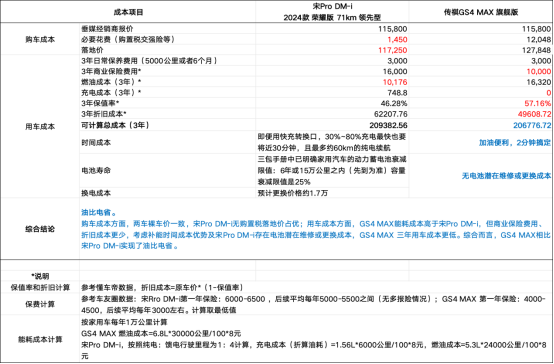Click the 127,848 落地价 value
Screen dimensions: 554x364
click(x=536, y=50)
